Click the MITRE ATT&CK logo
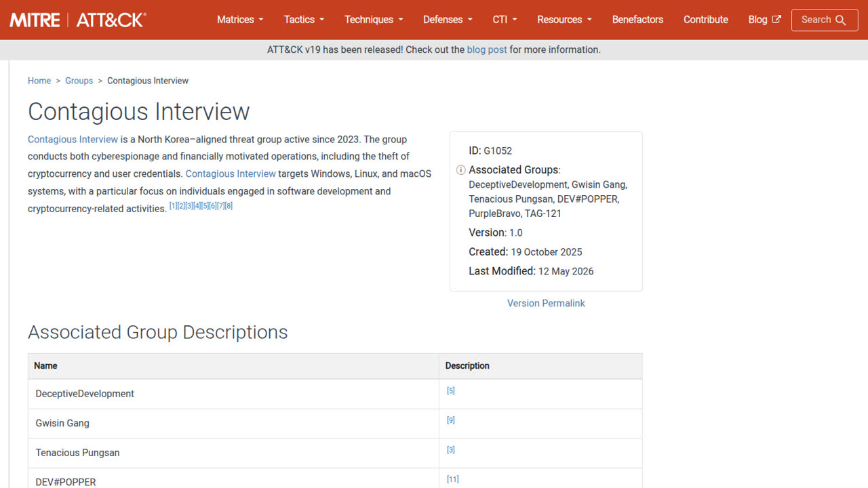 tap(77, 20)
